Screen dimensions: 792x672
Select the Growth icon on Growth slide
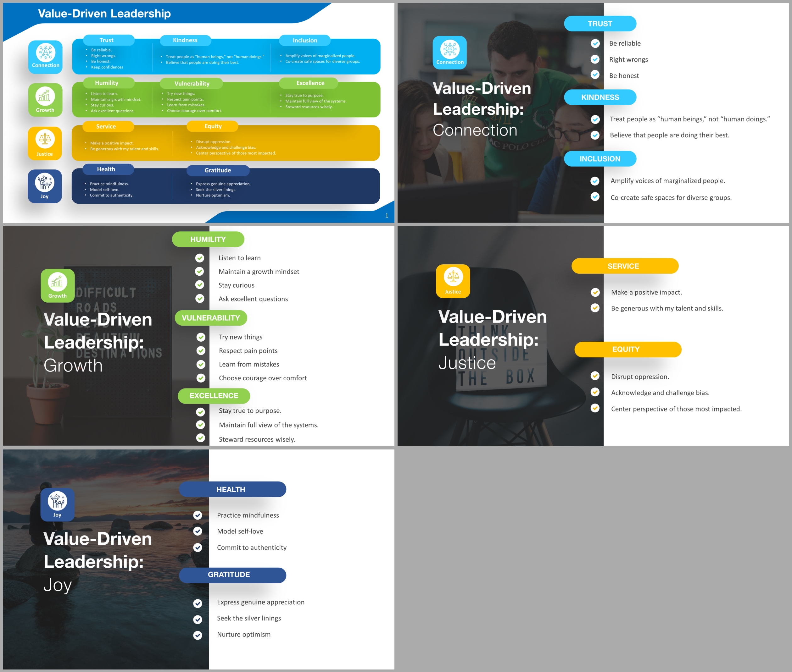click(58, 285)
